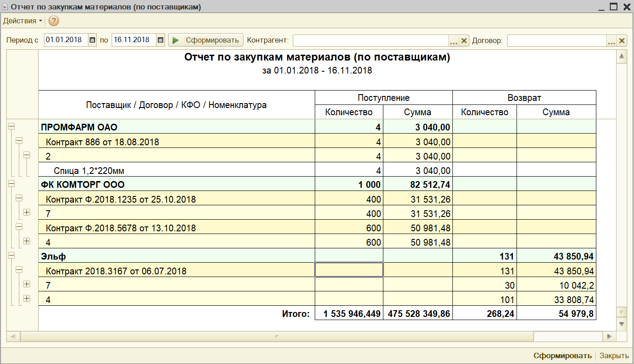This screenshot has height=364, width=634.
Task: Click the vertical scrollbar down arrow
Action: pos(621,324)
